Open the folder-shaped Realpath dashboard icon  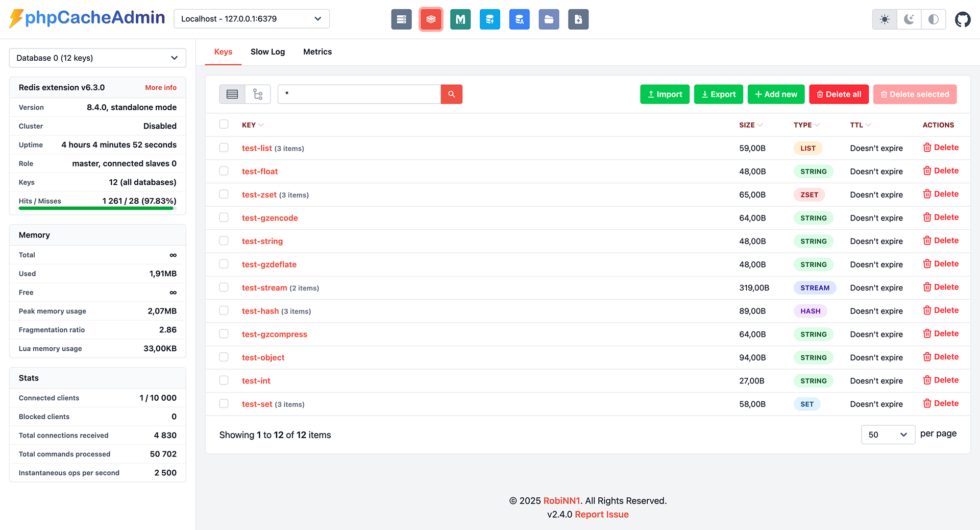click(549, 19)
